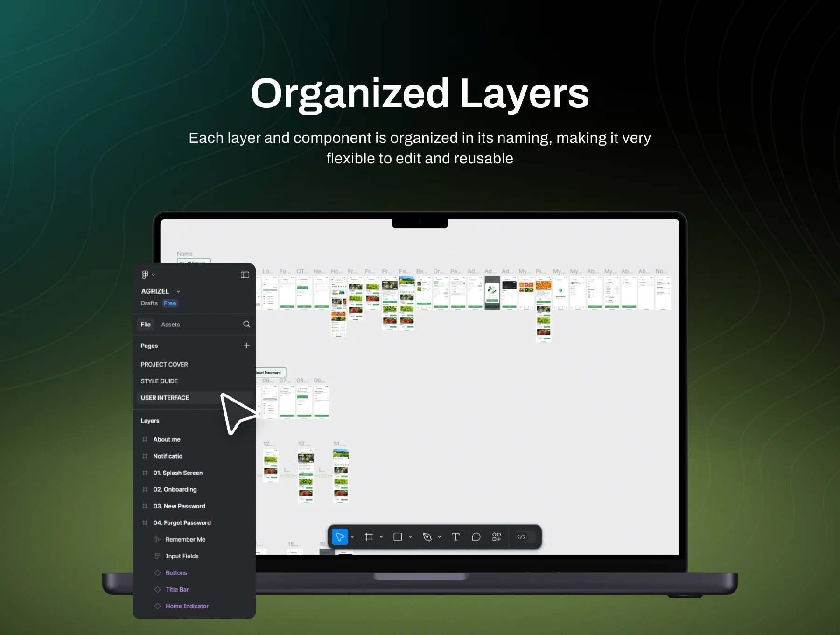Click frame icon beside 02. Onboarding
Screen dimensions: 840x635
145,489
